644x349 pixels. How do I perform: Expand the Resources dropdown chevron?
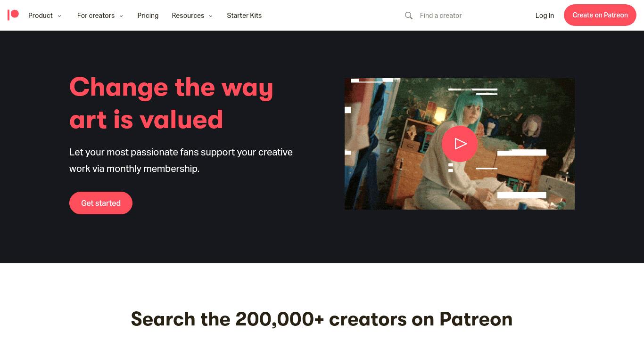coord(211,16)
